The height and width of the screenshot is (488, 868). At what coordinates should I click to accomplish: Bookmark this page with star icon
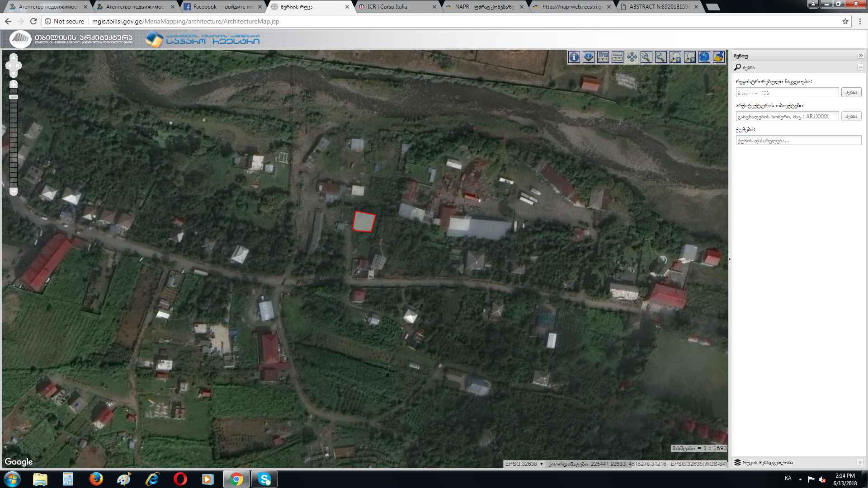pos(845,21)
